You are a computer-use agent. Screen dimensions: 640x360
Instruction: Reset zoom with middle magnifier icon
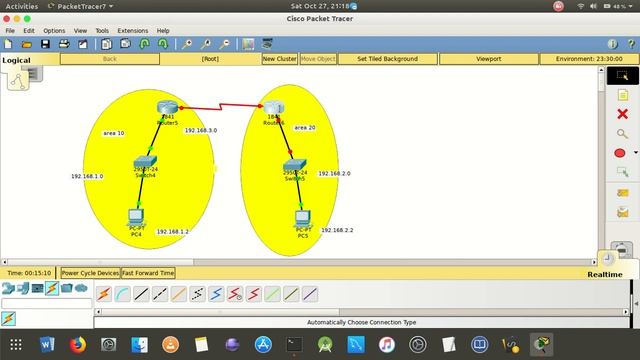click(206, 44)
